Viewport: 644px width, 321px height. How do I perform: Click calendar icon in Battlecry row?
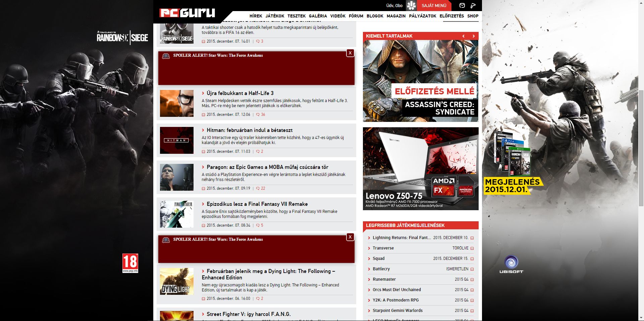click(x=472, y=269)
